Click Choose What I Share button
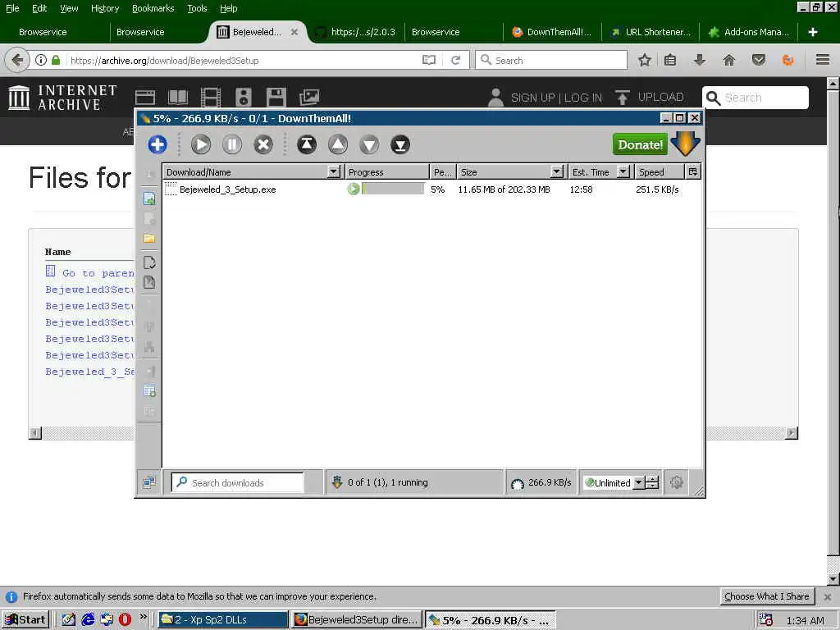This screenshot has height=630, width=840. [767, 596]
